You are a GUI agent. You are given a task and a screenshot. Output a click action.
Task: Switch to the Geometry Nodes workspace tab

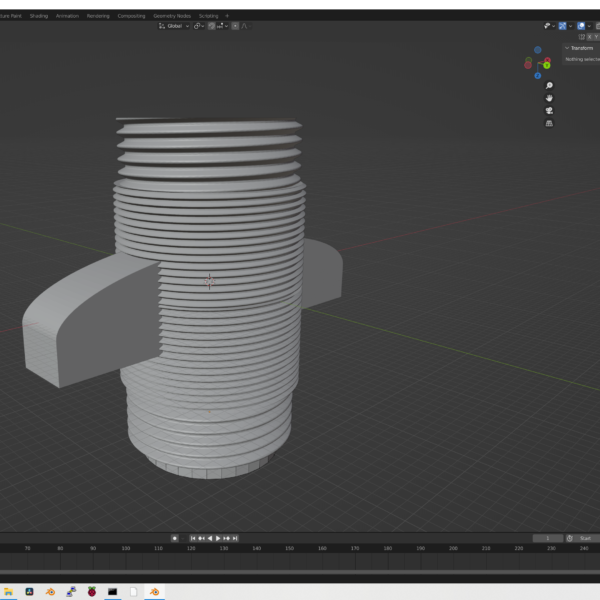171,16
